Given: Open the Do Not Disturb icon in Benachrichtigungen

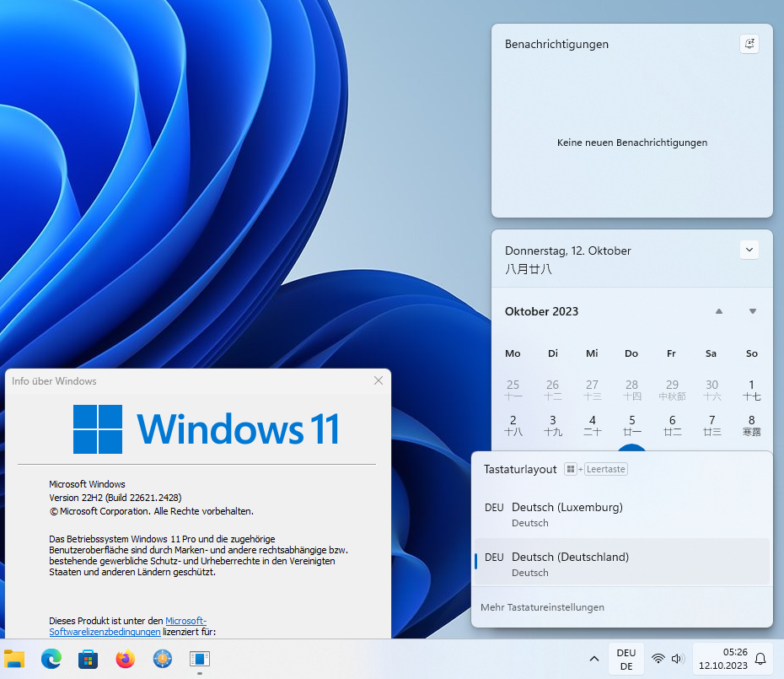Looking at the screenshot, I should 749,44.
